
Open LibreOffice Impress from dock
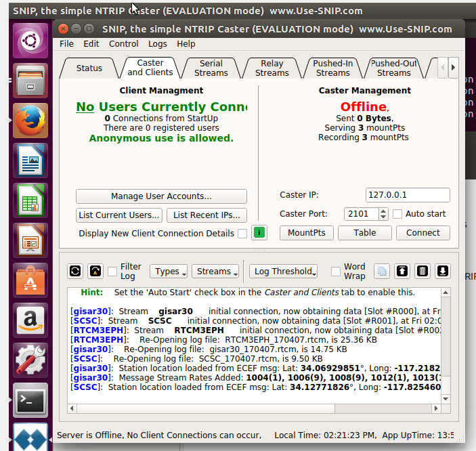click(30, 240)
